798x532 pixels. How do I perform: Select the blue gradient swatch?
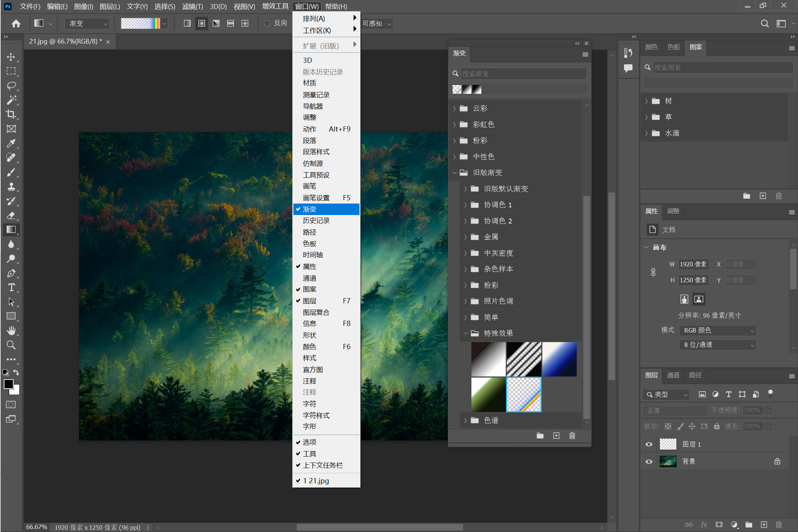click(559, 359)
